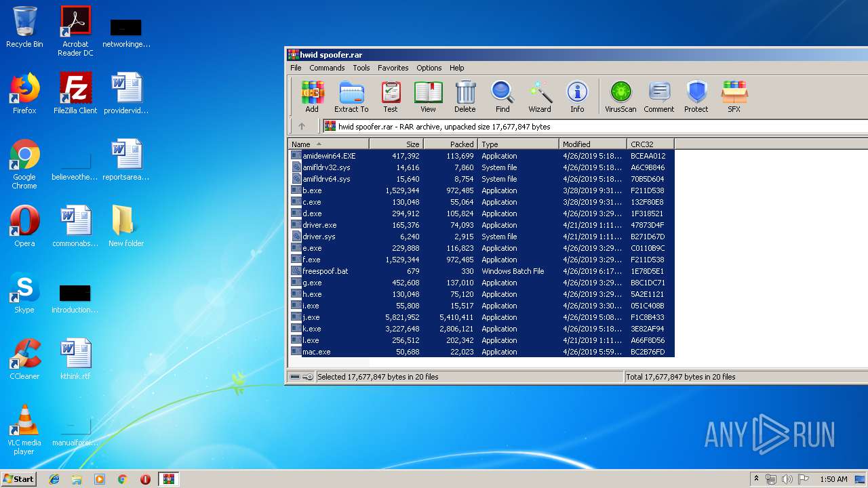Click the Delete trash can icon in toolbar

click(x=465, y=96)
